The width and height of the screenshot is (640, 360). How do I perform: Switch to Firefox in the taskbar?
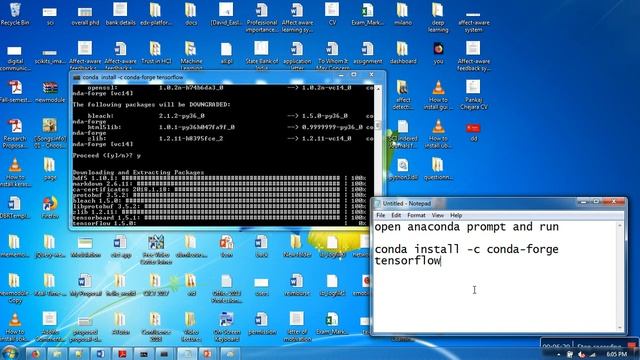(x=35, y=353)
